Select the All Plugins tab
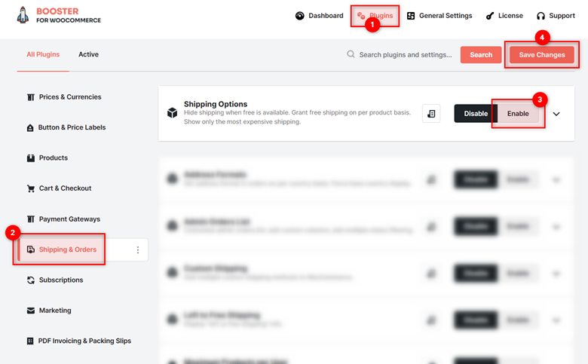This screenshot has height=364, width=588. pos(43,54)
